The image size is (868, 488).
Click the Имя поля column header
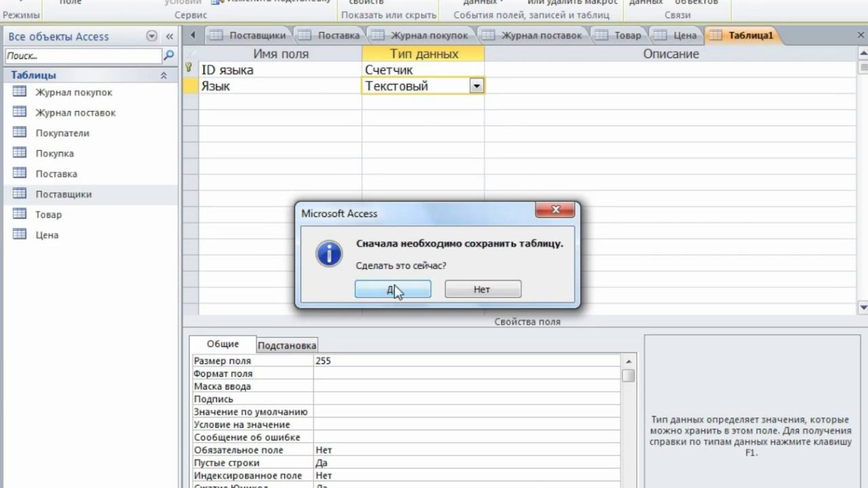[281, 54]
